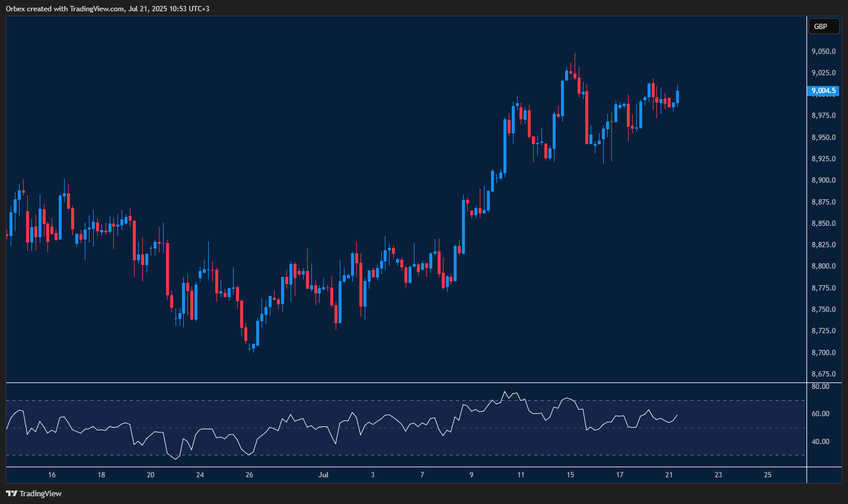Click the RSI line's latest endpoint
Image resolution: width=848 pixels, height=504 pixels.
click(677, 415)
